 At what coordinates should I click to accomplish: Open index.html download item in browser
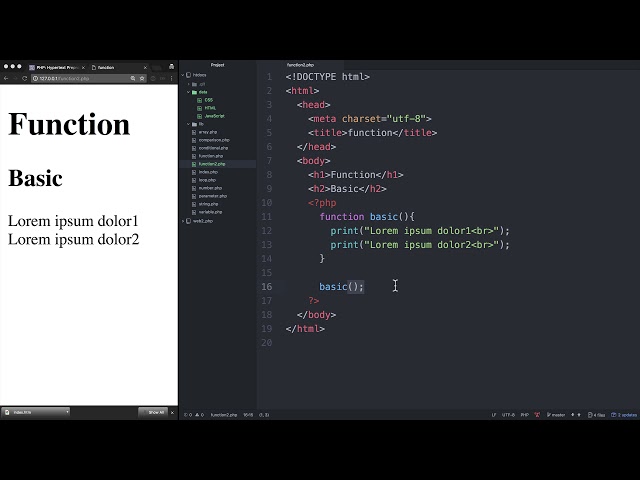click(x=35, y=412)
